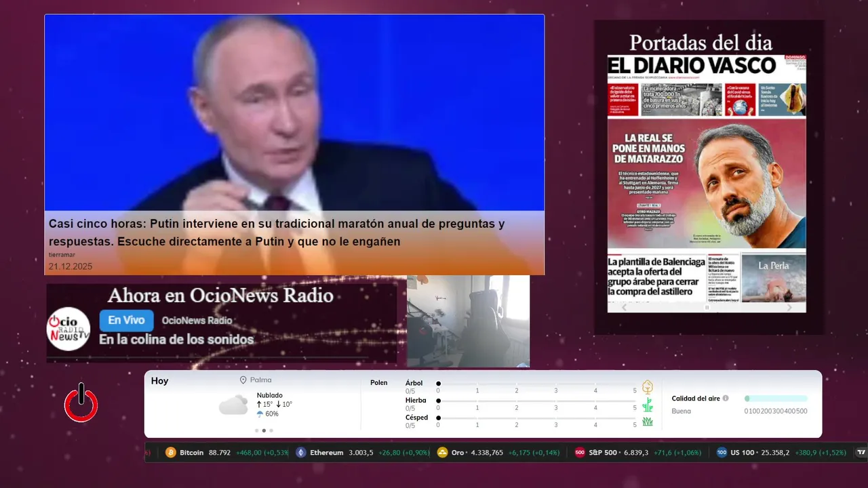
Task: Click the Hierba weed pollen icon
Action: tap(648, 405)
